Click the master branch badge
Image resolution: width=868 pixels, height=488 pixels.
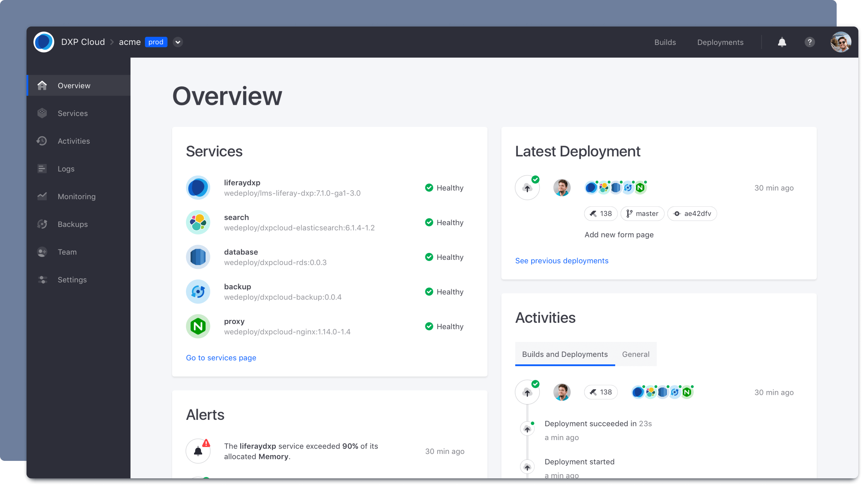[642, 214]
